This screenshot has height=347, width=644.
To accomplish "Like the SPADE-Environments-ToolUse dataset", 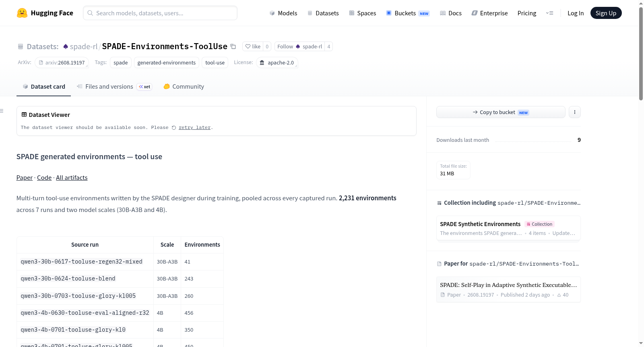I will pyautogui.click(x=253, y=46).
